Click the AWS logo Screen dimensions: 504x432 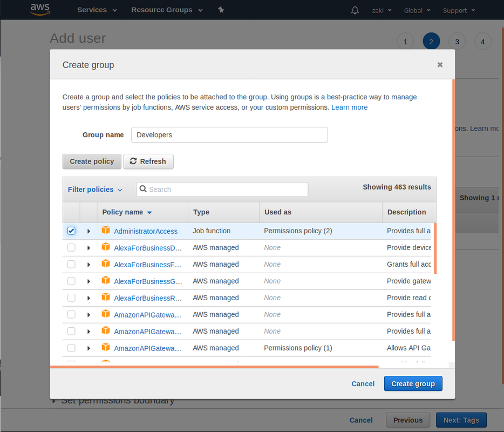pos(40,9)
